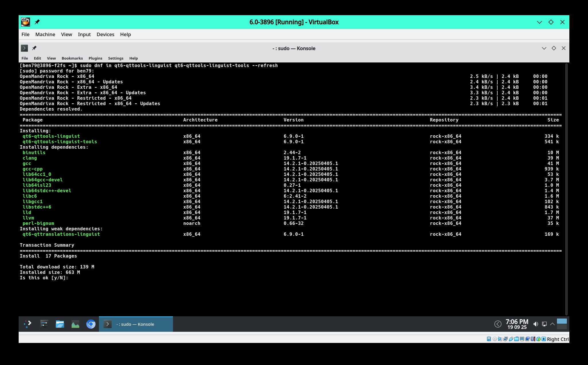
Task: Open the VirtualBox Machine menu
Action: pos(45,34)
